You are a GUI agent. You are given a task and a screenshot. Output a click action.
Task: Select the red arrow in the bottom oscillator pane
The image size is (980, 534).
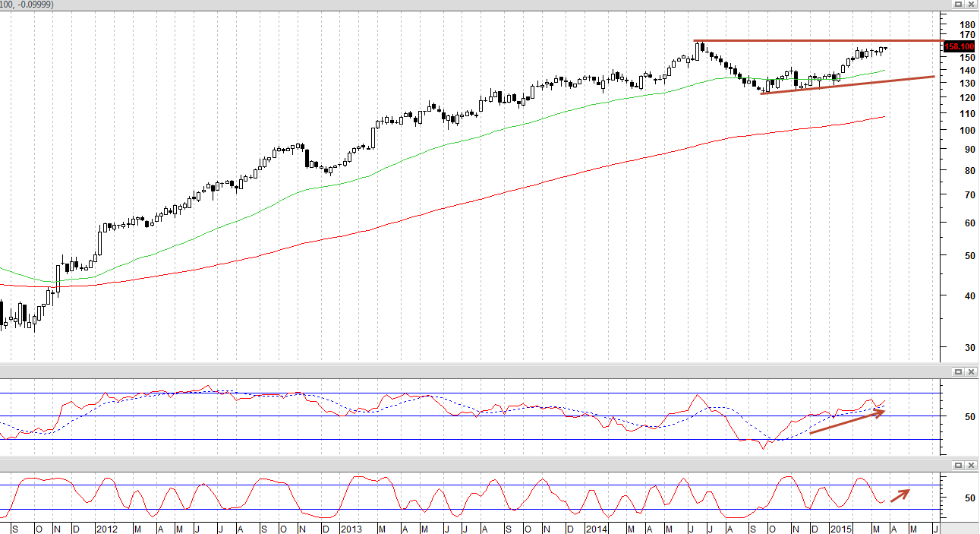point(900,495)
